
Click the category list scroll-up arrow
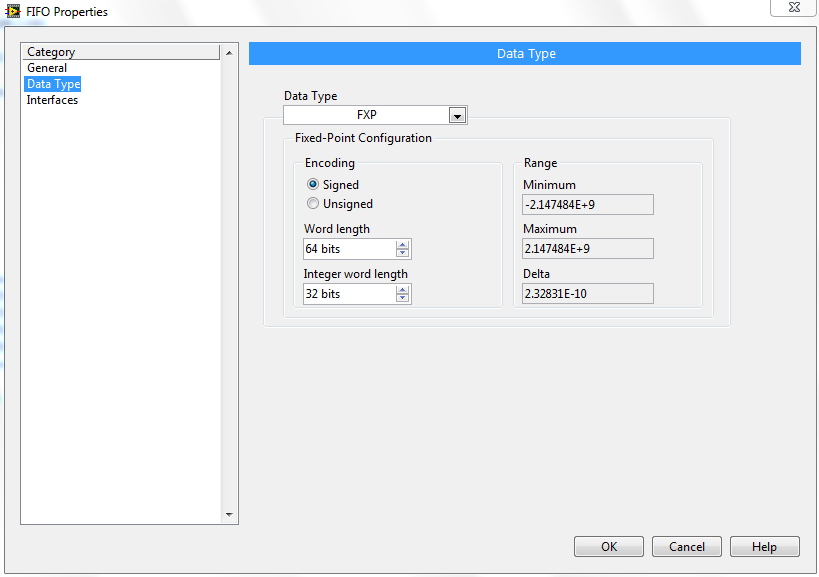229,53
